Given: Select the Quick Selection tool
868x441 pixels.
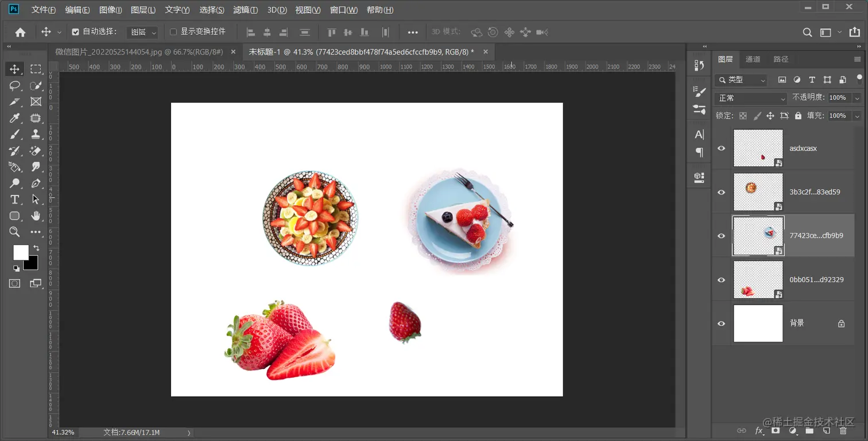Looking at the screenshot, I should pos(36,86).
